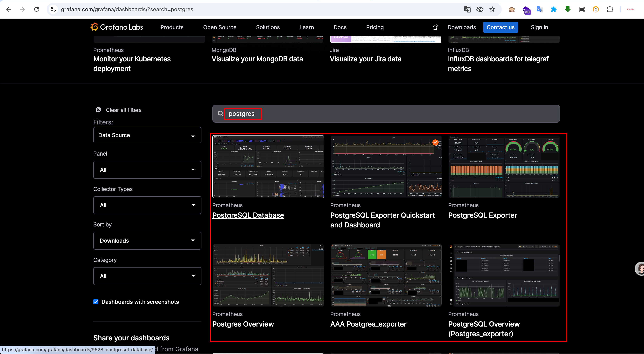Open the Open Source menu

220,27
